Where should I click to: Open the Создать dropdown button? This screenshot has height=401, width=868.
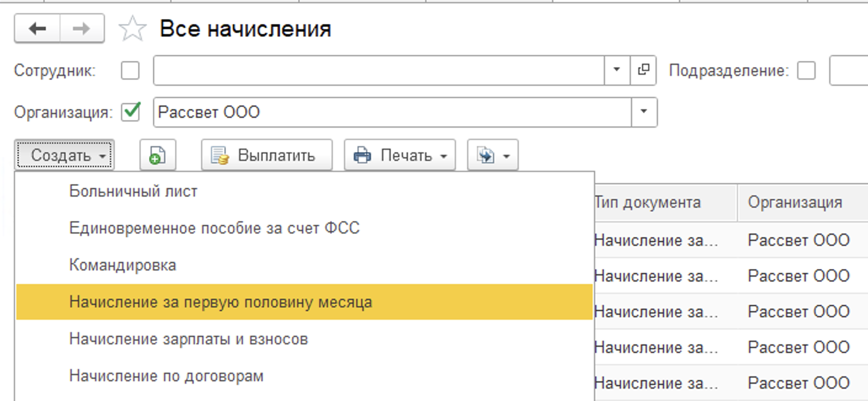(x=64, y=155)
